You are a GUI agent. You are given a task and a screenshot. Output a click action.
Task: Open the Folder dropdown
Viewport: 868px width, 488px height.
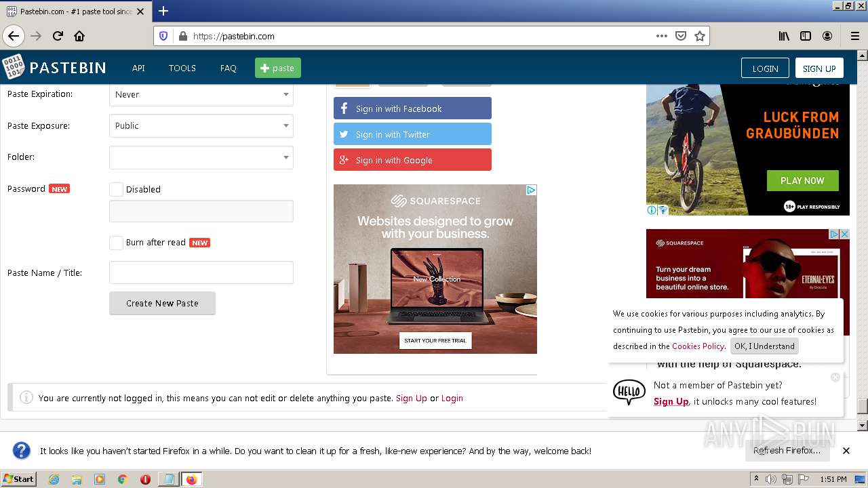201,157
